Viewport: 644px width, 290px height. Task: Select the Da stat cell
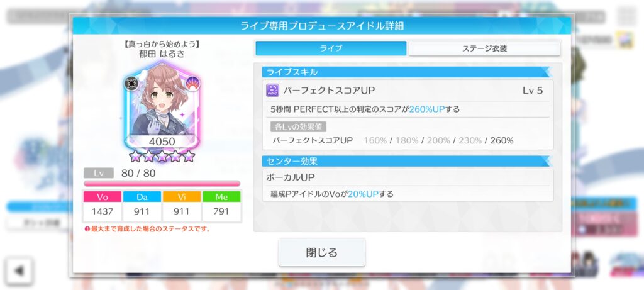pos(142,206)
